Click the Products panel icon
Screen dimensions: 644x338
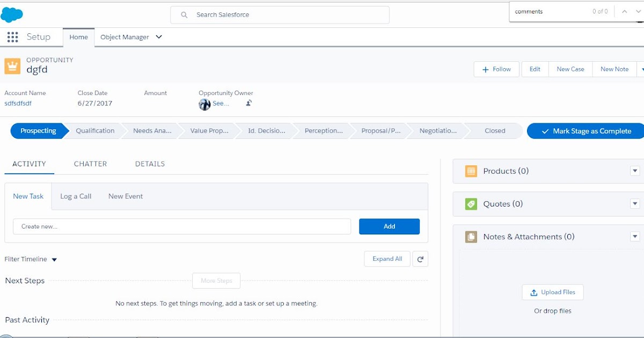pos(471,171)
